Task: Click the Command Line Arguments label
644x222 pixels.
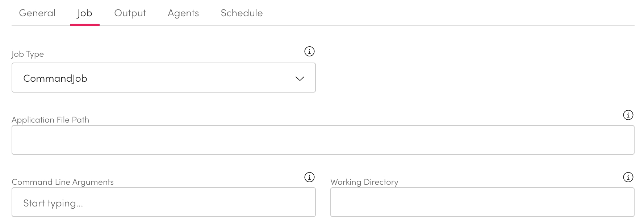Action: pyautogui.click(x=63, y=182)
